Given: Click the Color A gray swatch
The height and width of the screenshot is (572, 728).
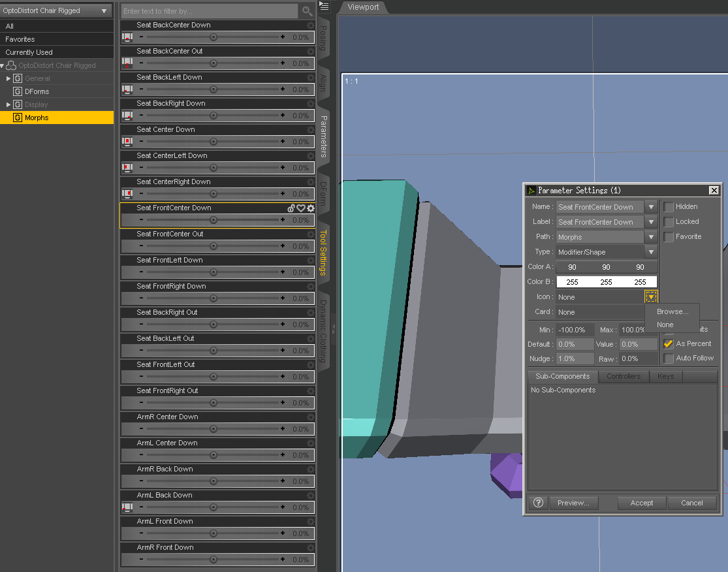Looking at the screenshot, I should pos(607,267).
